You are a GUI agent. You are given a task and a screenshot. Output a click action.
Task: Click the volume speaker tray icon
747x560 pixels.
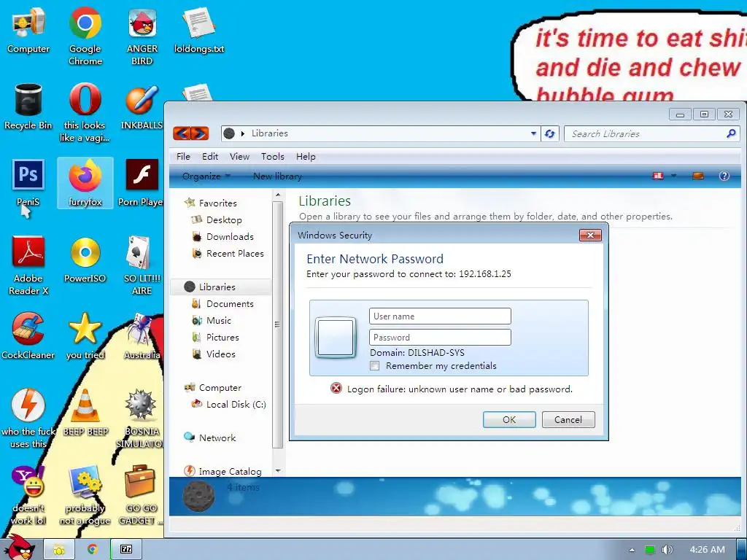point(667,550)
